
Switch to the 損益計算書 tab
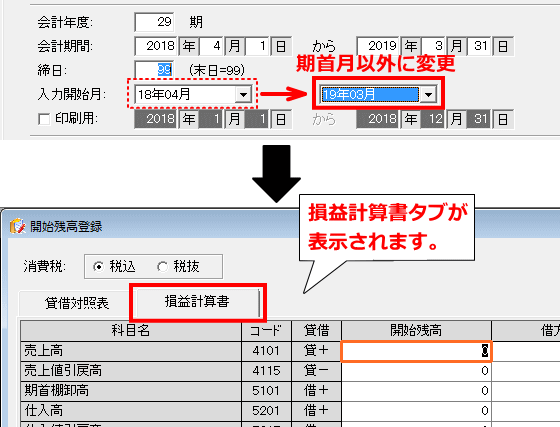click(x=197, y=302)
